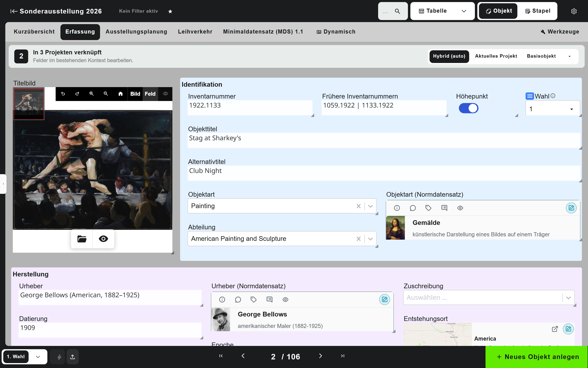Expand the Objektart dropdown chevron
The image size is (588, 368).
(x=370, y=206)
